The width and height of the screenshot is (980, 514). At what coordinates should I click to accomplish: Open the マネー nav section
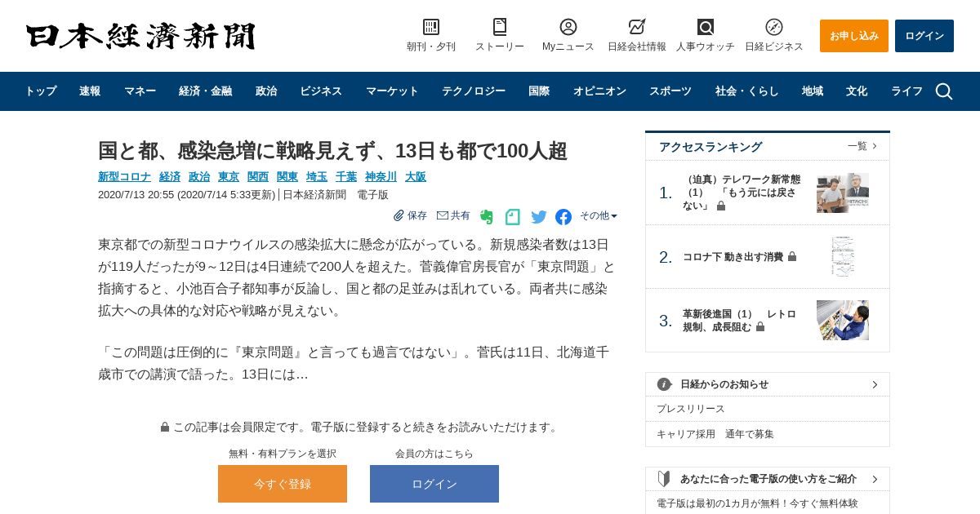(x=140, y=91)
